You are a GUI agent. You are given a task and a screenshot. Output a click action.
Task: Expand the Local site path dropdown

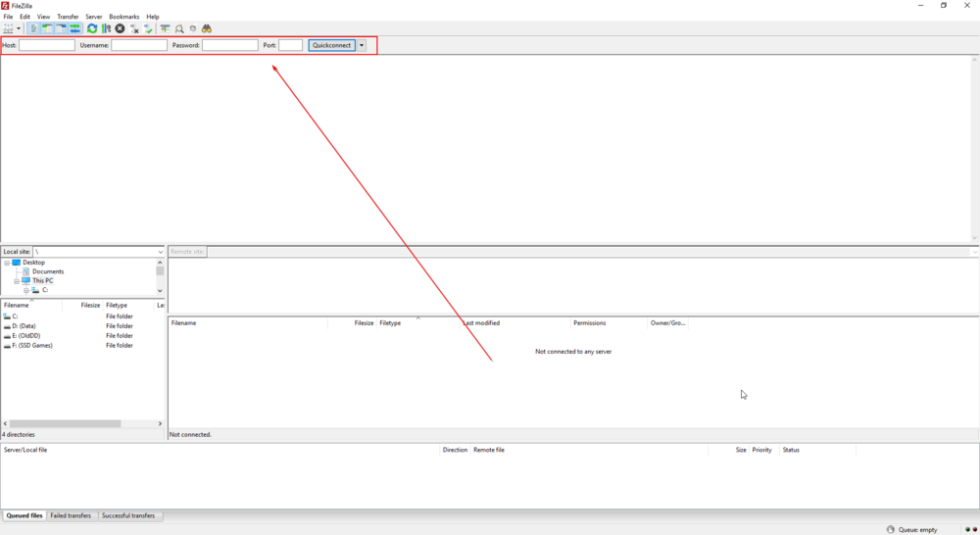pos(160,252)
